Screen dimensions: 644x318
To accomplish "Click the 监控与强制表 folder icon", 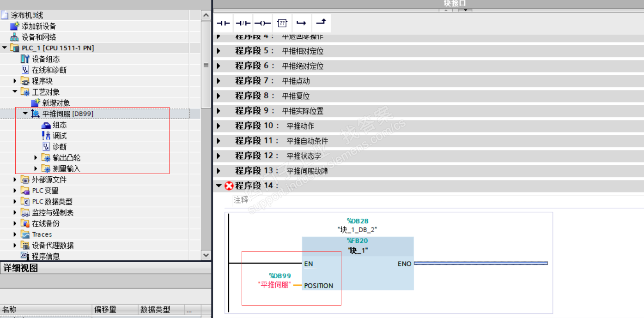I will coord(25,212).
